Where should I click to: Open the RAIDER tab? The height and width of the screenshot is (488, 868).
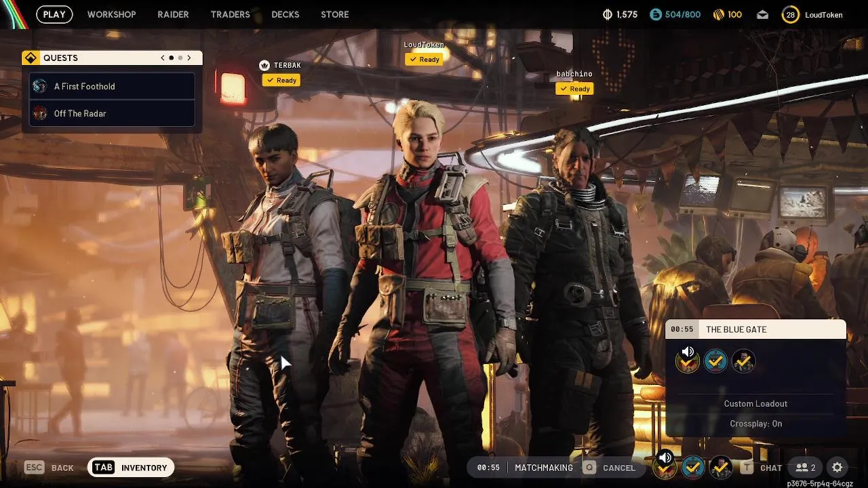tap(173, 14)
